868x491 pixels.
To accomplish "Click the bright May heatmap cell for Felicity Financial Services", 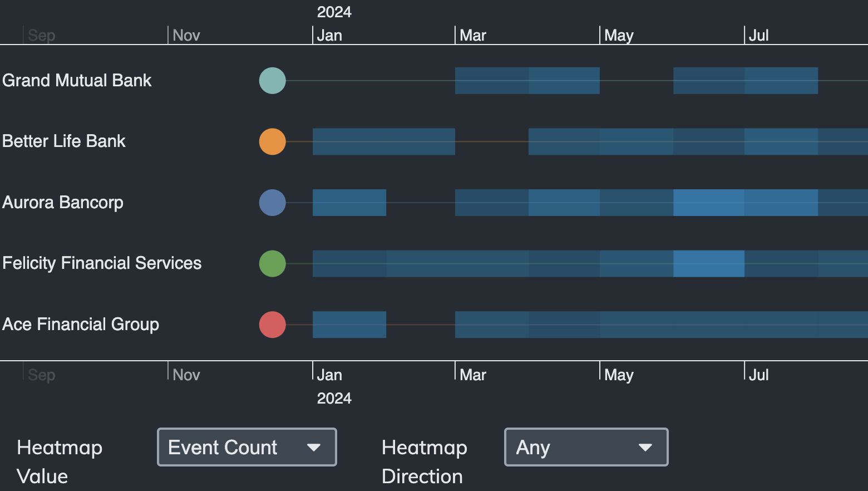I will tap(708, 263).
